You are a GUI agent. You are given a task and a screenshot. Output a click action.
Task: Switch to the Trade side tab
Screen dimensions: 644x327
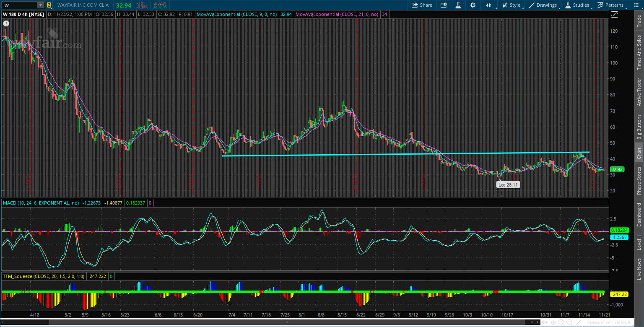[x=639, y=20]
